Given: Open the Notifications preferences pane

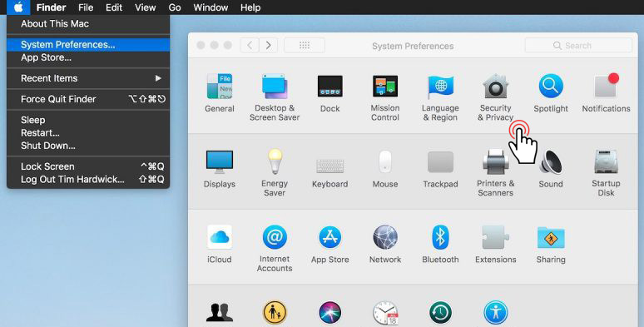Looking at the screenshot, I should 606,93.
